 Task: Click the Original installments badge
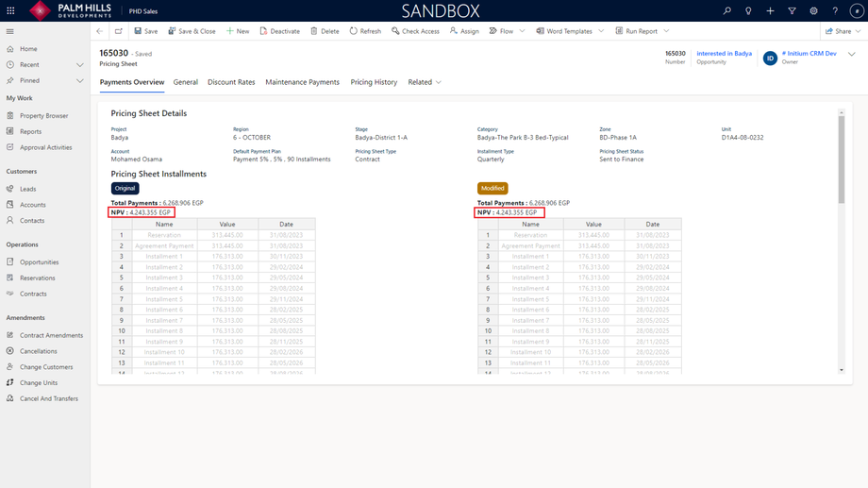[x=125, y=189]
